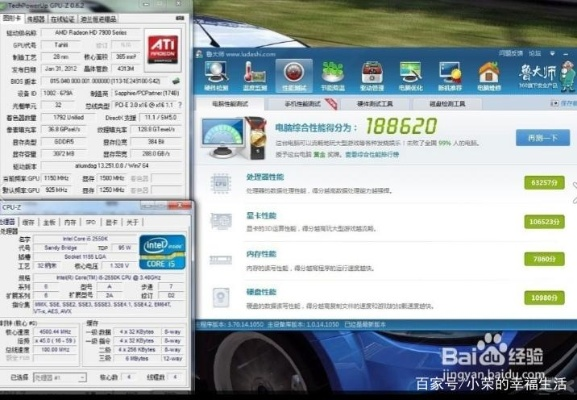Open the 处理器性能 heading link

(265, 177)
